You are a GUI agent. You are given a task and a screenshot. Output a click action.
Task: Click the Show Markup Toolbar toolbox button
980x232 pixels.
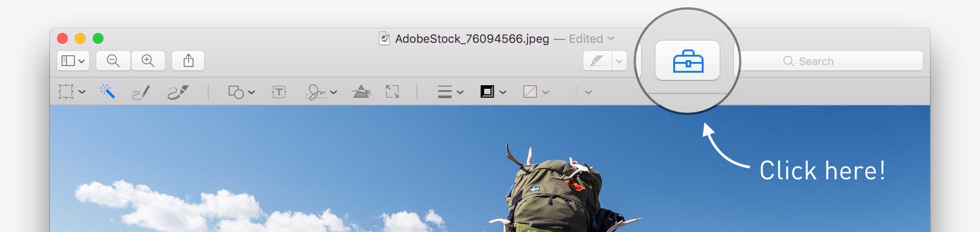687,61
